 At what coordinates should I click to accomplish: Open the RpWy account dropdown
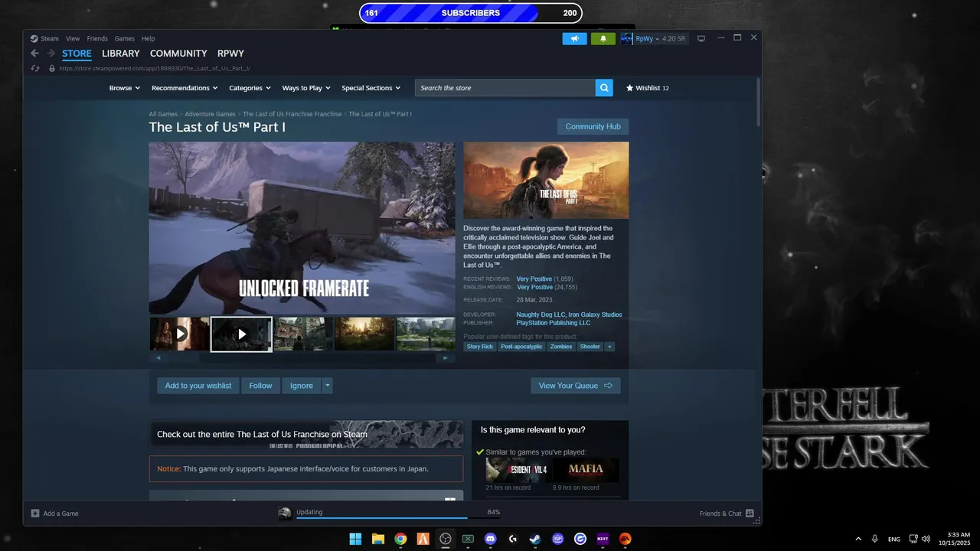tap(647, 38)
